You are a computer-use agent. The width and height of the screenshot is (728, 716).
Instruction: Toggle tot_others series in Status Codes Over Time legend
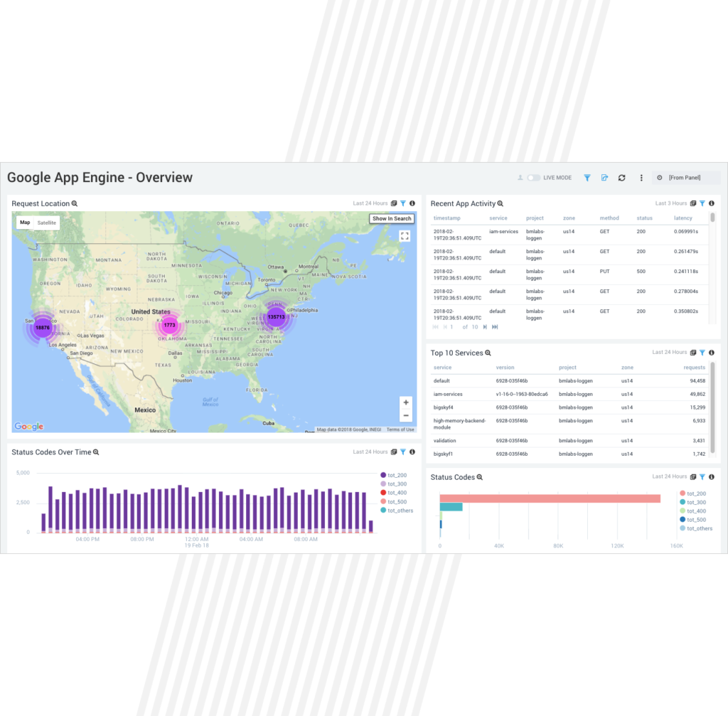pos(397,511)
